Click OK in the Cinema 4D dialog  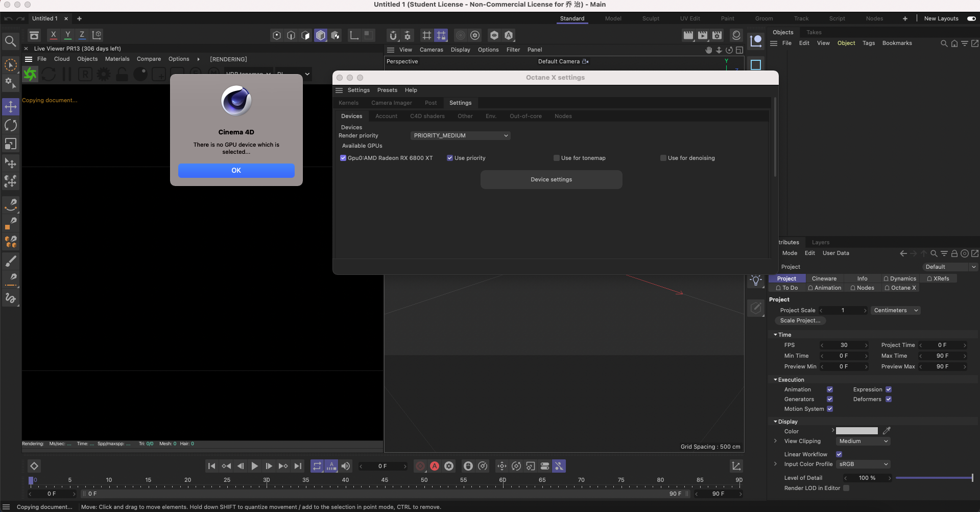click(x=236, y=170)
